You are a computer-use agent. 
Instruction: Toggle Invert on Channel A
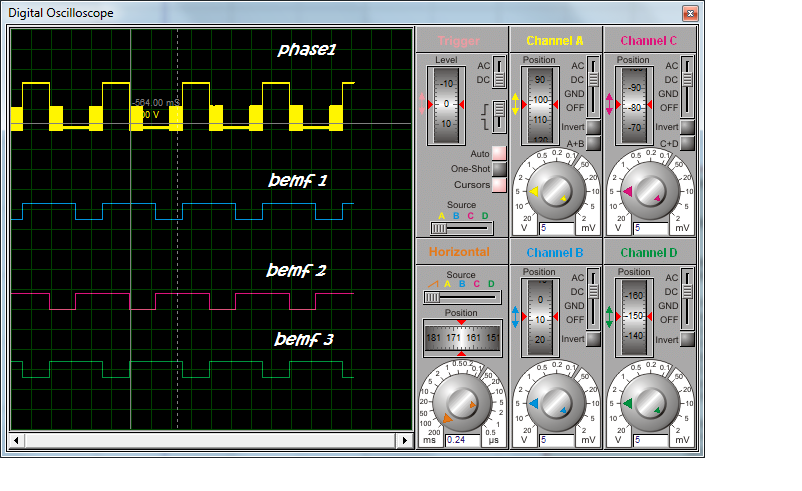(x=593, y=127)
